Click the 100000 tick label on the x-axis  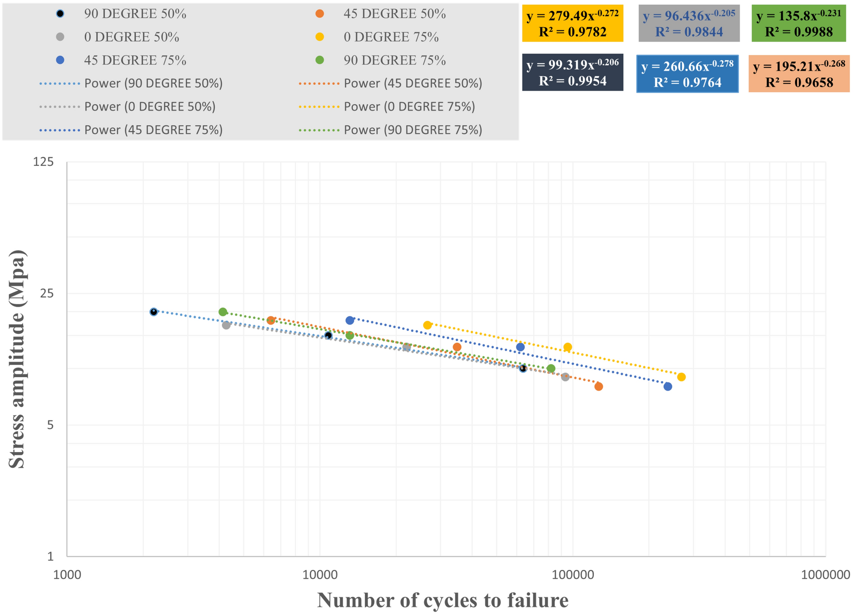(572, 575)
